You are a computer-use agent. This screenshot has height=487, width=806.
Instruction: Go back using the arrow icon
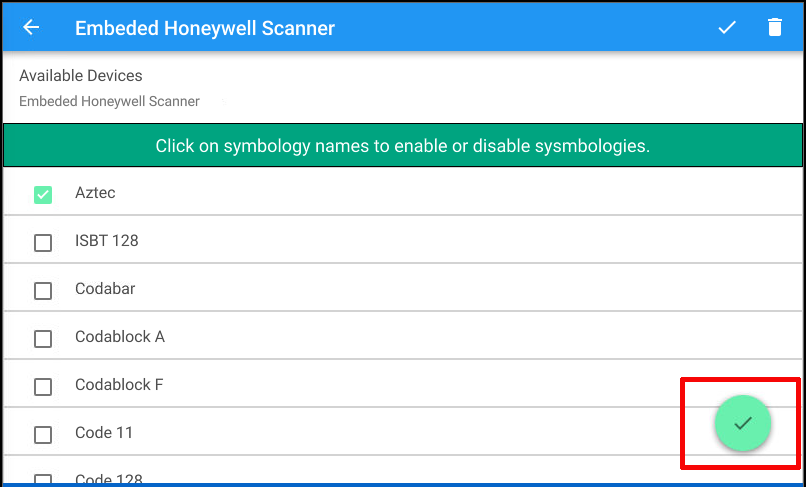[31, 28]
